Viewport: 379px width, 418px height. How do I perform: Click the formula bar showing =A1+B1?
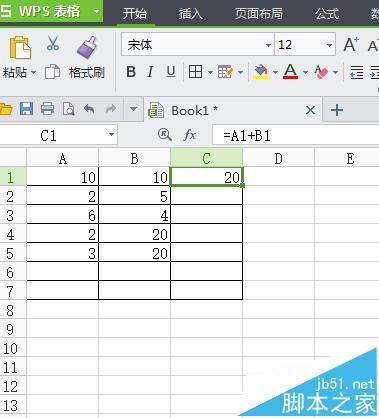295,135
